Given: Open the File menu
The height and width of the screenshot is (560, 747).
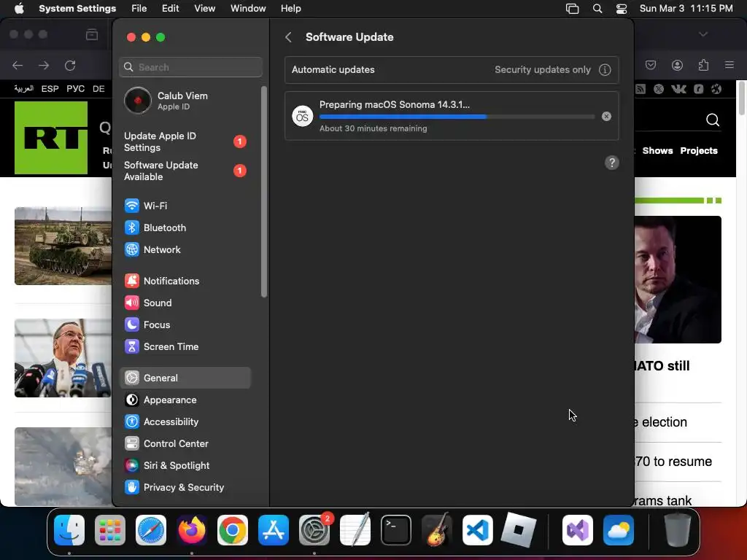Looking at the screenshot, I should coord(139,9).
